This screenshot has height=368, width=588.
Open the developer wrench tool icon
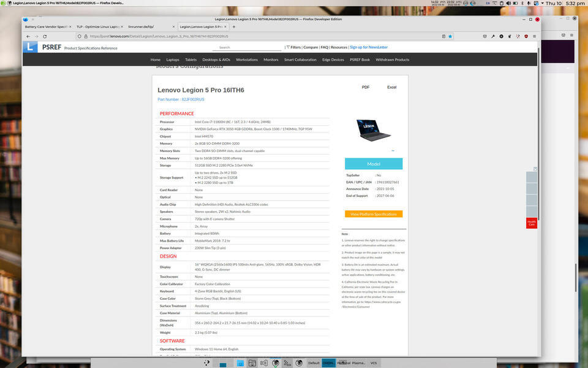point(493,36)
